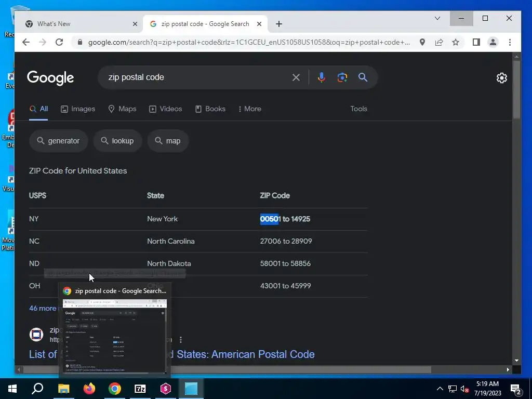The height and width of the screenshot is (399, 532).
Task: Search by image with Google Lens
Action: (x=342, y=77)
